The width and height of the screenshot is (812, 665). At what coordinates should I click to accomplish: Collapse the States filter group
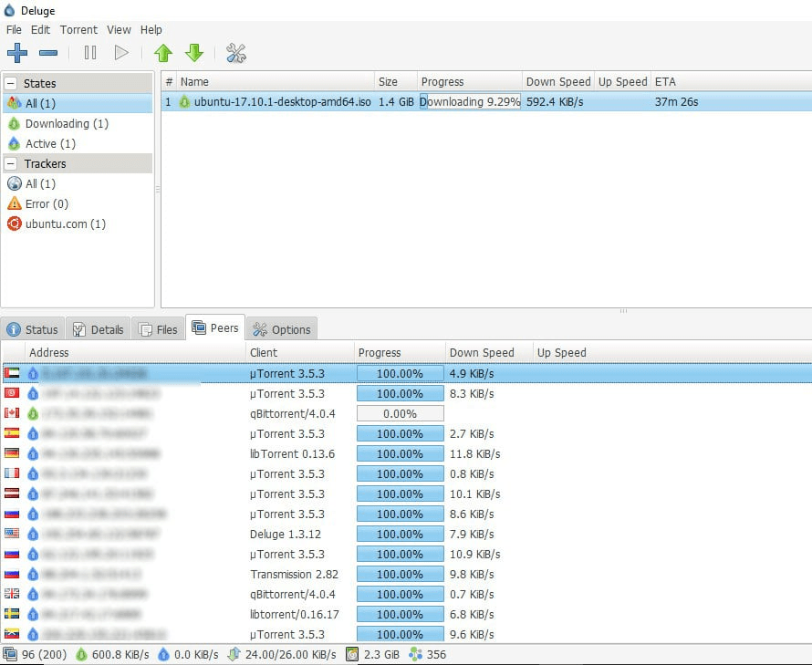pyautogui.click(x=11, y=84)
